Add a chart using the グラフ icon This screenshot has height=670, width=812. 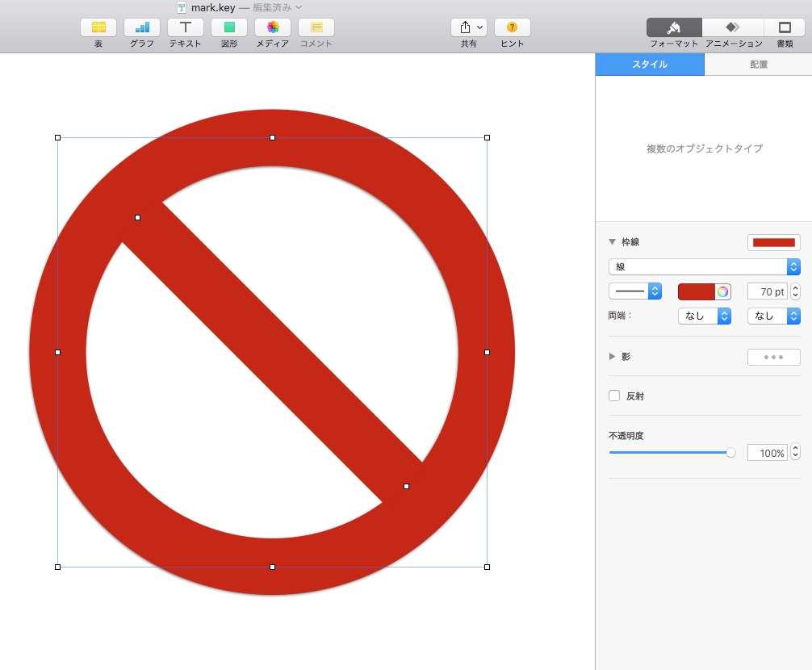coord(142,27)
